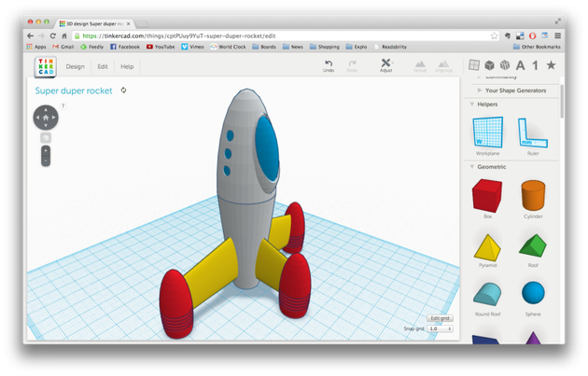Click the Edit grid button
Image resolution: width=588 pixels, height=376 pixels.
click(440, 318)
